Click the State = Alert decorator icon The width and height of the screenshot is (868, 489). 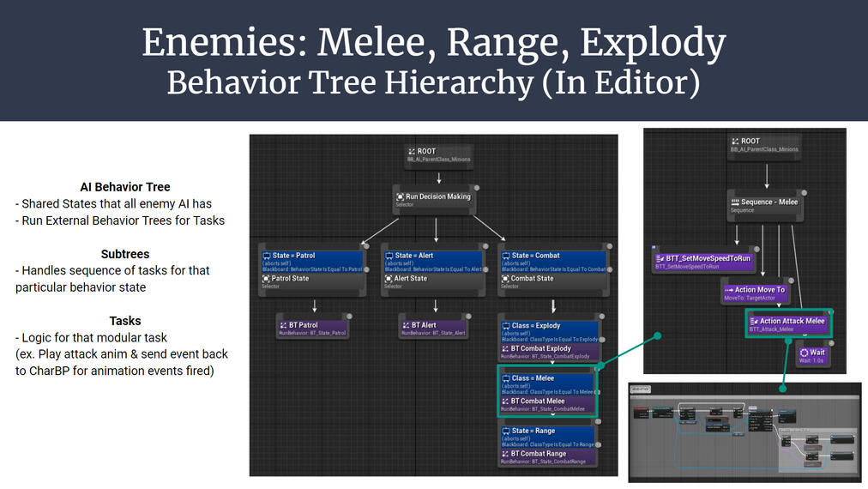(389, 256)
